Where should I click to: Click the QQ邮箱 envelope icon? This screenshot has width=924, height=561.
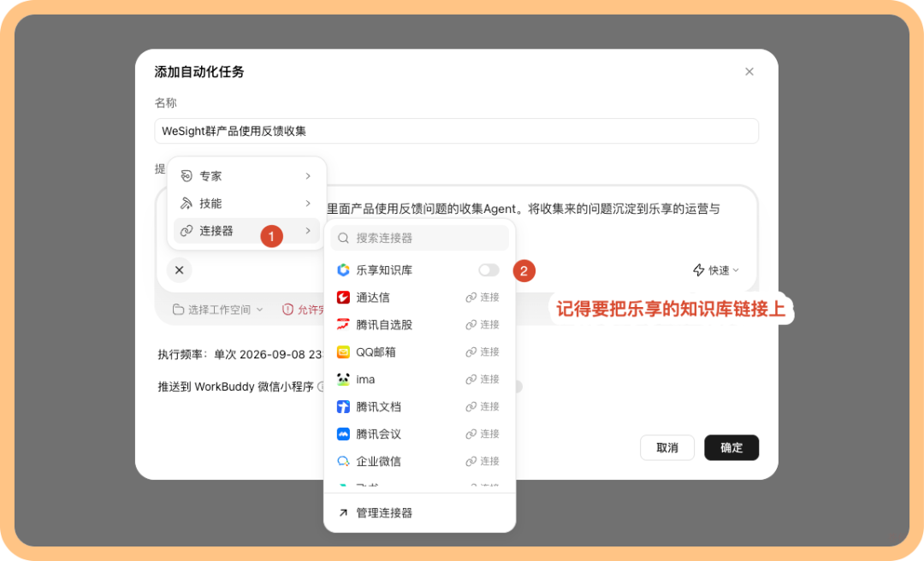click(343, 351)
